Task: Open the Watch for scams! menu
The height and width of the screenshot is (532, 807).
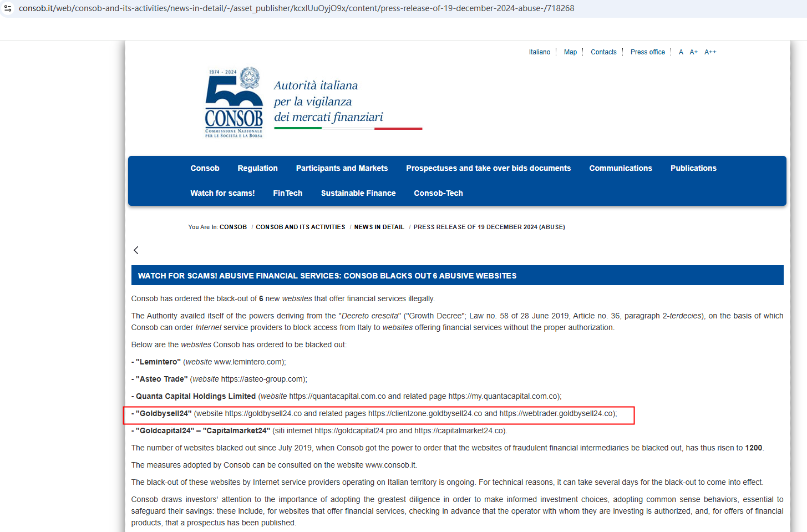Action: (x=222, y=193)
